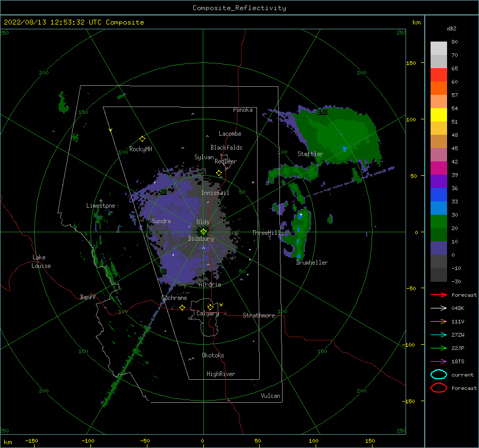This screenshot has height=448, width=479.
Task: Click the red forecast ellipse icon
Action: pyautogui.click(x=439, y=388)
